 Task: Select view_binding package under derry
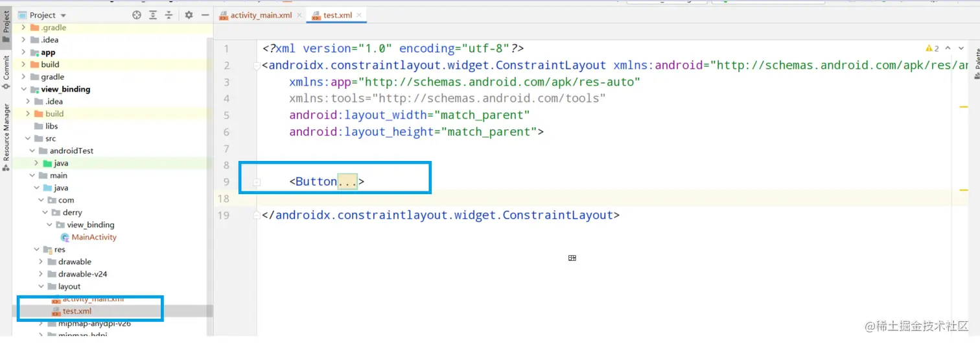click(91, 225)
